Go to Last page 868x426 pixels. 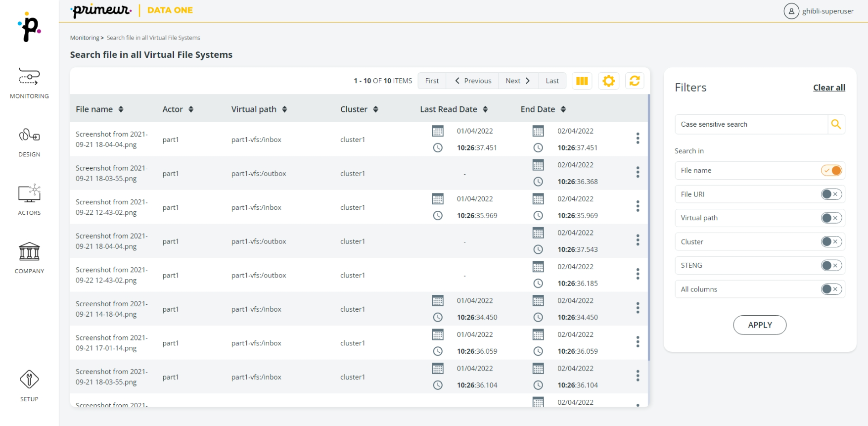click(x=552, y=81)
